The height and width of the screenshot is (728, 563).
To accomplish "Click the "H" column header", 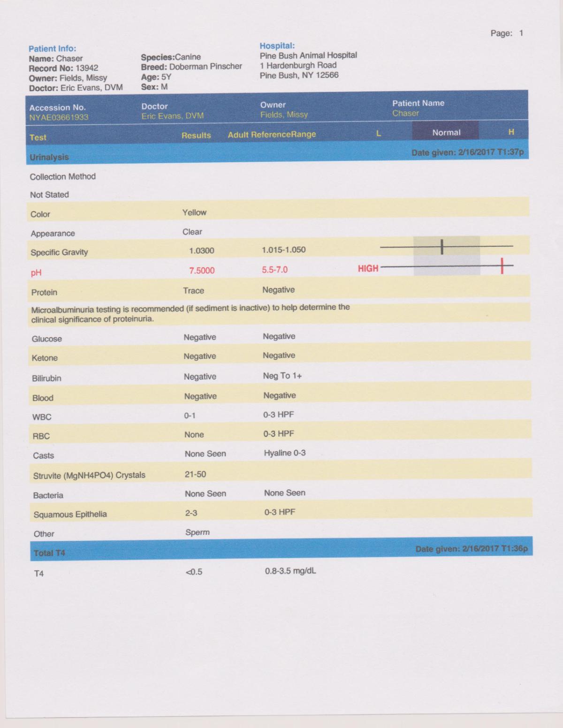I will [511, 132].
